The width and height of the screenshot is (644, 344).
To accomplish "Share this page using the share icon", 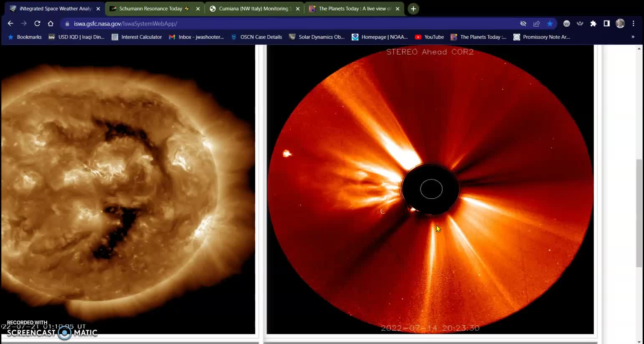I will [x=537, y=24].
